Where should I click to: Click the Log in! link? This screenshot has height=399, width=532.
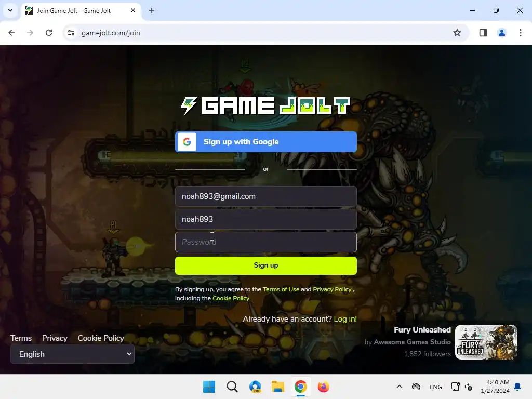345,319
